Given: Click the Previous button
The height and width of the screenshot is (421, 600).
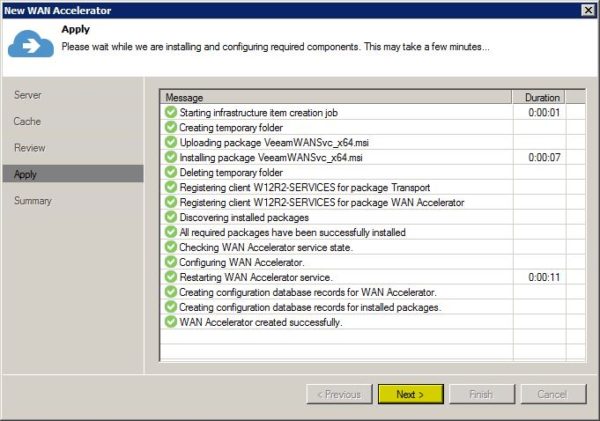Looking at the screenshot, I should (339, 394).
